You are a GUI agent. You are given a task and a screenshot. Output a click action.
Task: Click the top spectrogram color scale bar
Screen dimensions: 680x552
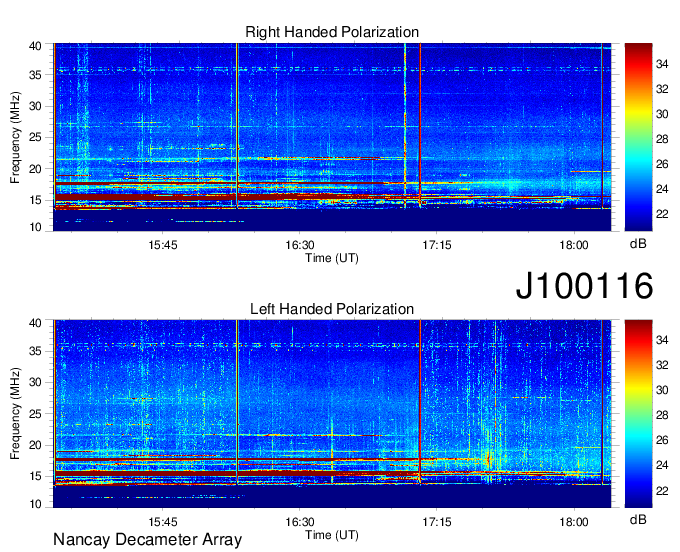(638, 137)
